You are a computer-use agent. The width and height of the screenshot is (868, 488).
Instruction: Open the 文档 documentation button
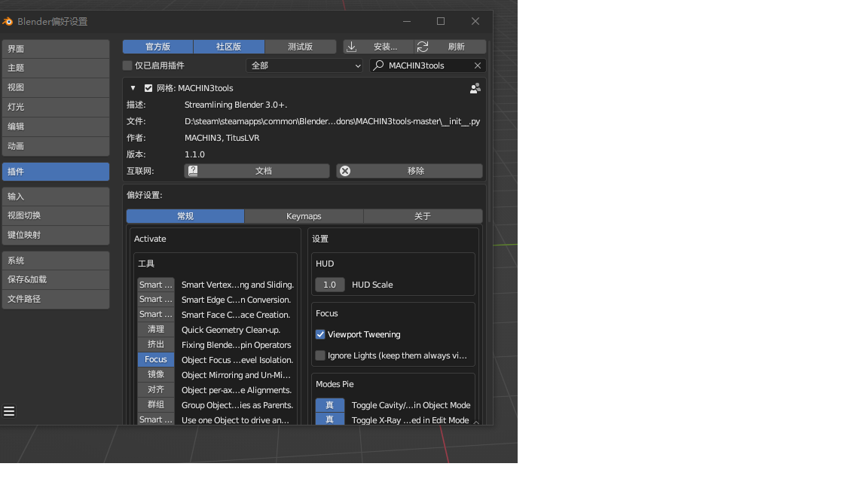pos(257,171)
